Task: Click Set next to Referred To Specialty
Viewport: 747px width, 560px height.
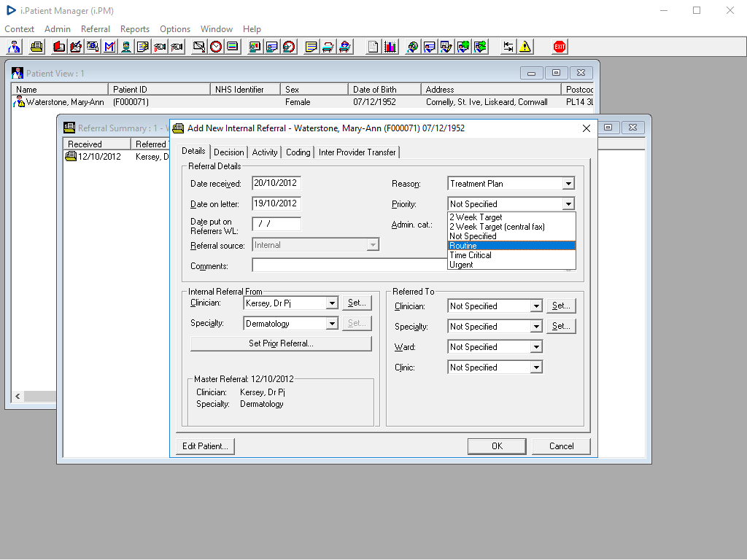Action: point(561,326)
